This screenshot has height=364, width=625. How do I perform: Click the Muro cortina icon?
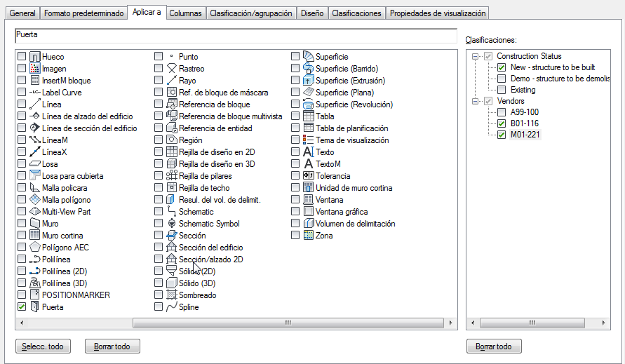(35, 235)
